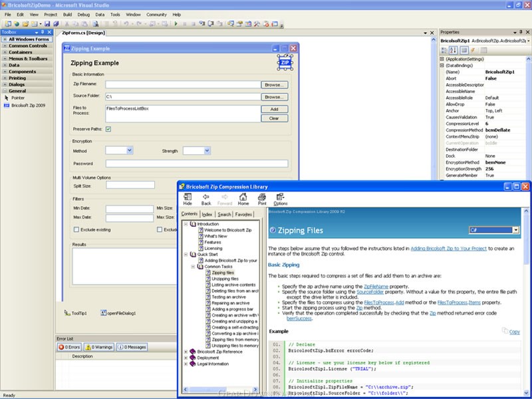Click the Categorized view icon in Properties

click(444, 51)
